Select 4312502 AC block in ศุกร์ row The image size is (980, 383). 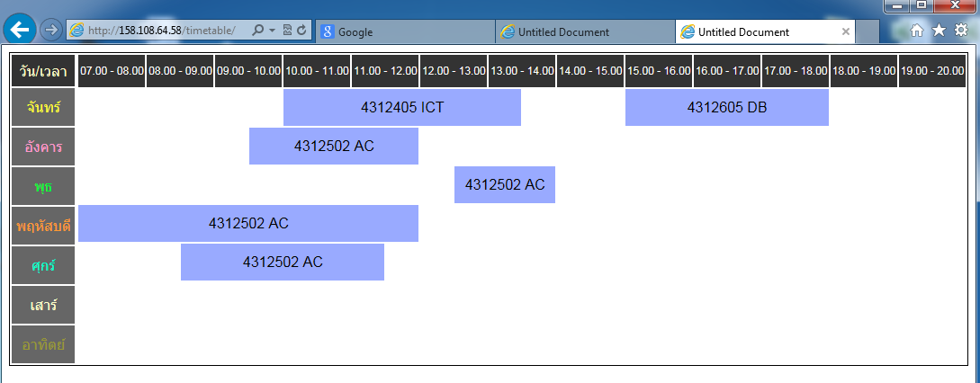pos(283,263)
